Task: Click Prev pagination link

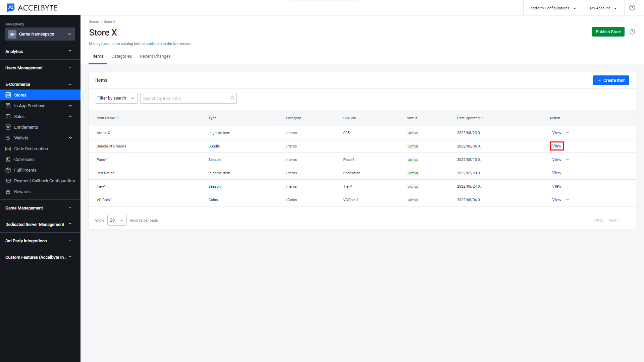Action: 598,221
